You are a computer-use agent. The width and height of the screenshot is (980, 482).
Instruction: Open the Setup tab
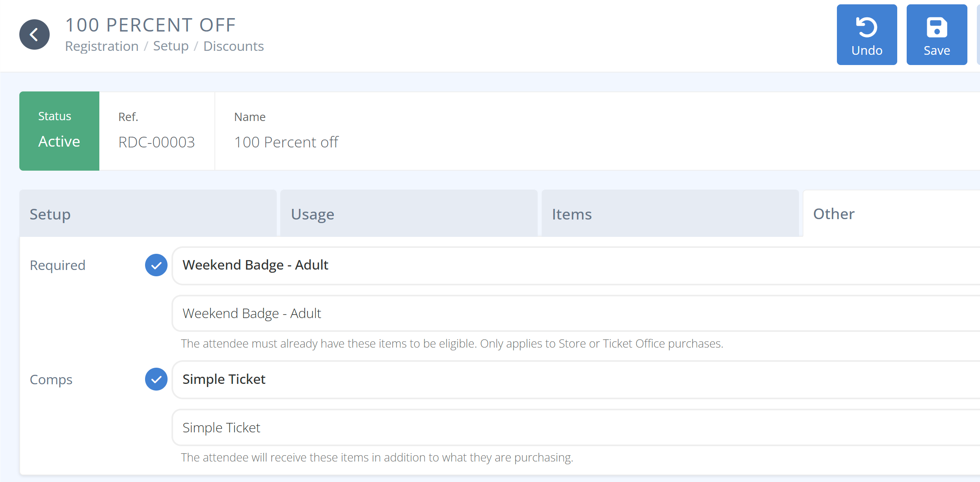(x=148, y=214)
